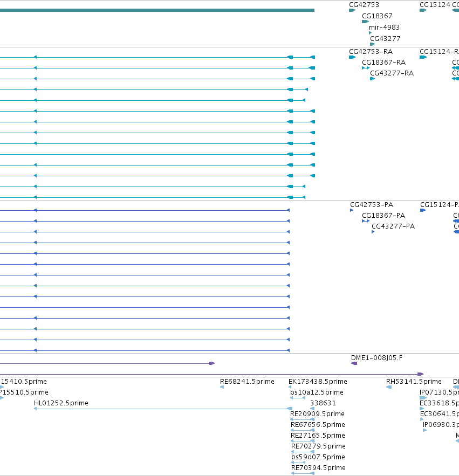Screen dimensions: 459x476
Task: Select the 338631 feature label
Action: click(x=323, y=403)
